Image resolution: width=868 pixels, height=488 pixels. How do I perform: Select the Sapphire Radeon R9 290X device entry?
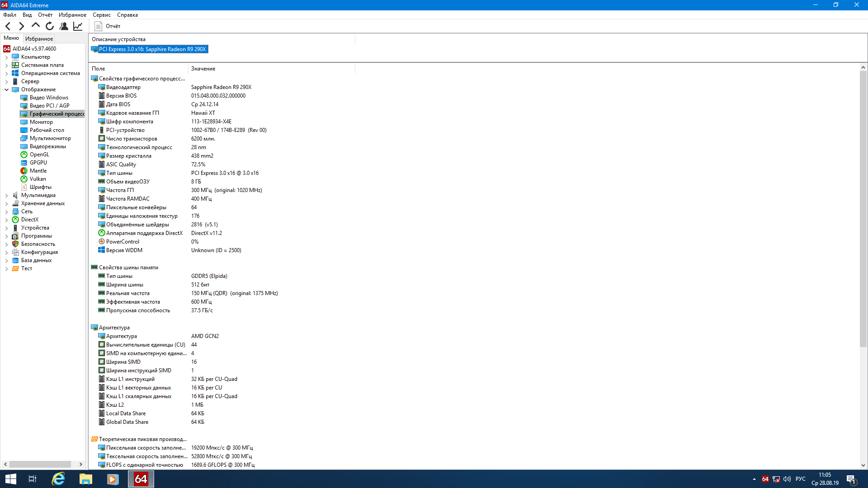click(152, 49)
